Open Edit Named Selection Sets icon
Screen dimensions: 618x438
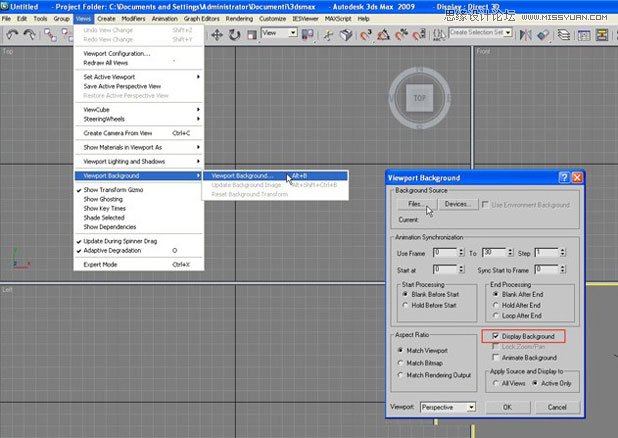(x=439, y=35)
